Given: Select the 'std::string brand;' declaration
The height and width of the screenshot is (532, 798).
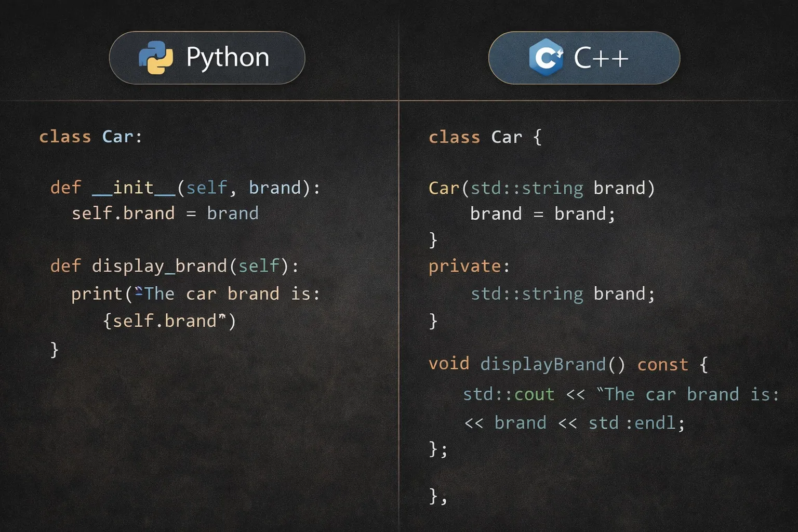Looking at the screenshot, I should coord(563,294).
